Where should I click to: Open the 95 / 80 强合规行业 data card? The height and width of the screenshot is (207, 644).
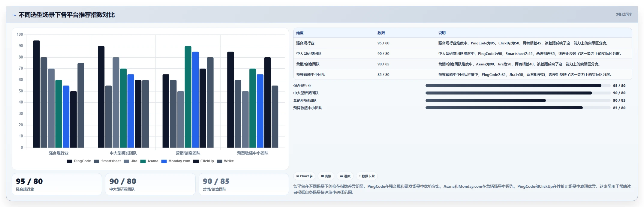point(57,184)
